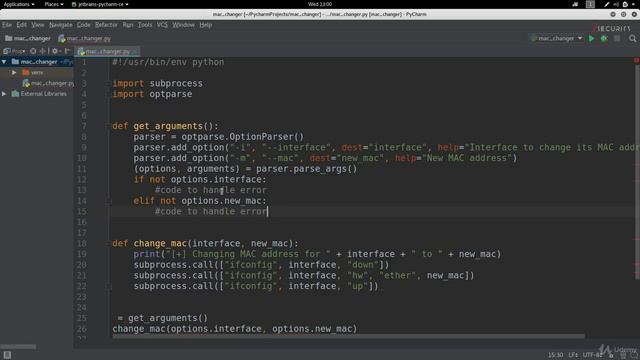Select the venv folder row in the project tree
Image resolution: width=640 pixels, height=360 pixels.
tap(37, 72)
